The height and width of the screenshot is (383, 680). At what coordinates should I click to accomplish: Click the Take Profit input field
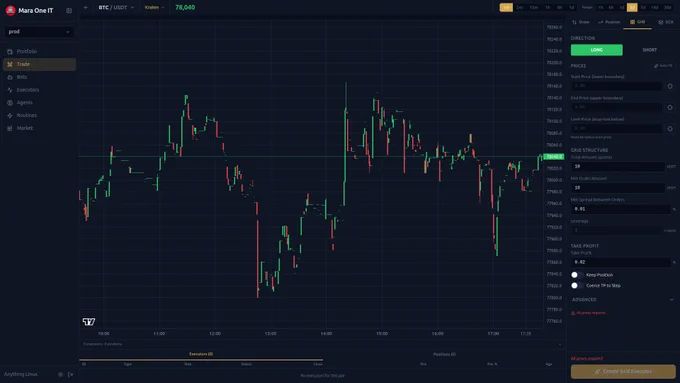[x=621, y=262]
